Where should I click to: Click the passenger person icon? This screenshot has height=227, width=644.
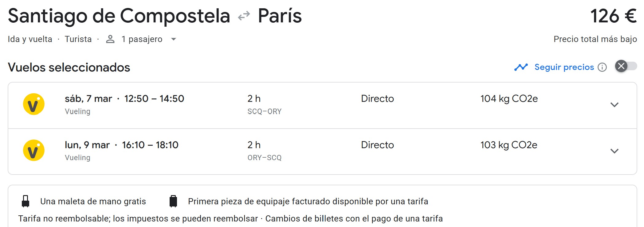point(110,39)
